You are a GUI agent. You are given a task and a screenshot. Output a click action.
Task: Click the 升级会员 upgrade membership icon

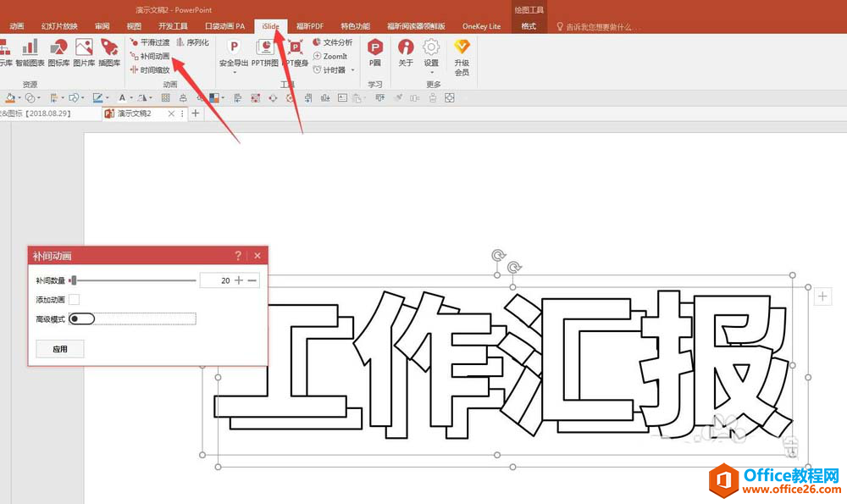(x=462, y=53)
